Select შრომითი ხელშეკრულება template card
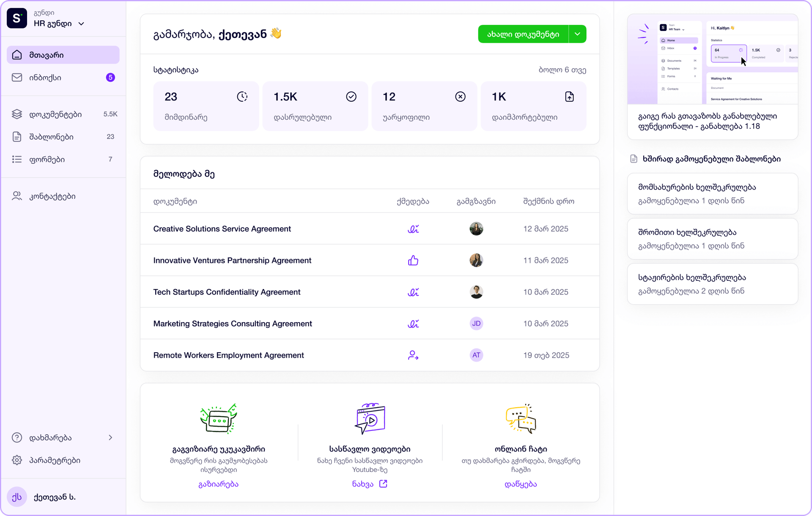 (x=713, y=239)
